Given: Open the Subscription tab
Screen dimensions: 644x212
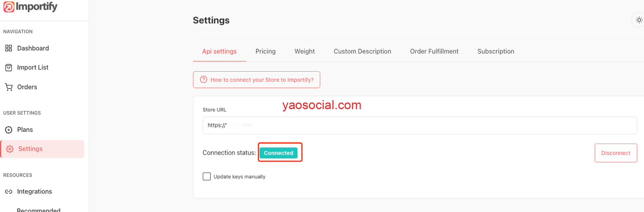Looking at the screenshot, I should tap(495, 51).
